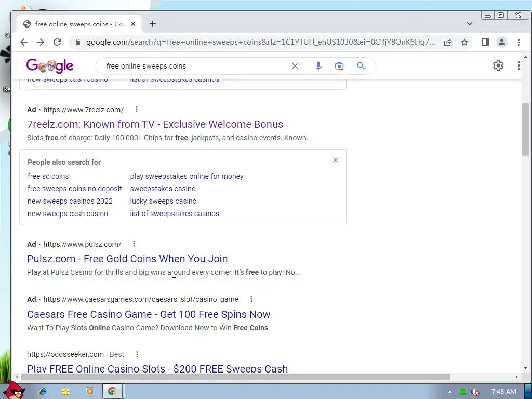Search 'sweepstakes casino' suggestion
This screenshot has width=532, height=399.
coord(163,189)
